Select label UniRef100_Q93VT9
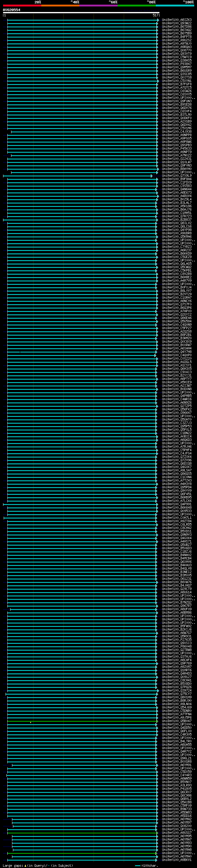 point(177,54)
